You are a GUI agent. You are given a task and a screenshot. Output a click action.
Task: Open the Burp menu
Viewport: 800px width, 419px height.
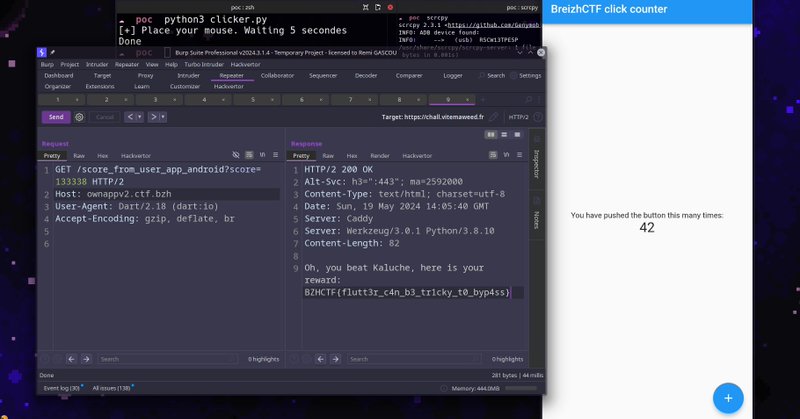click(x=47, y=64)
